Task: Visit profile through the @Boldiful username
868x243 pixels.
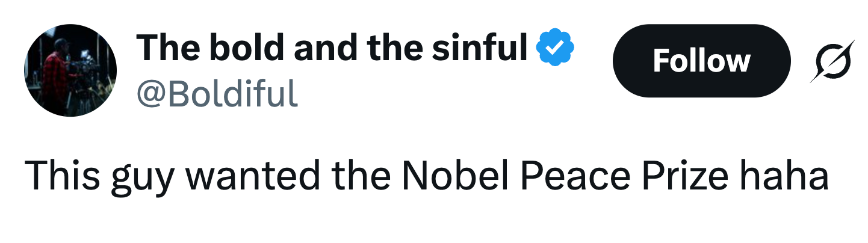Action: (217, 94)
